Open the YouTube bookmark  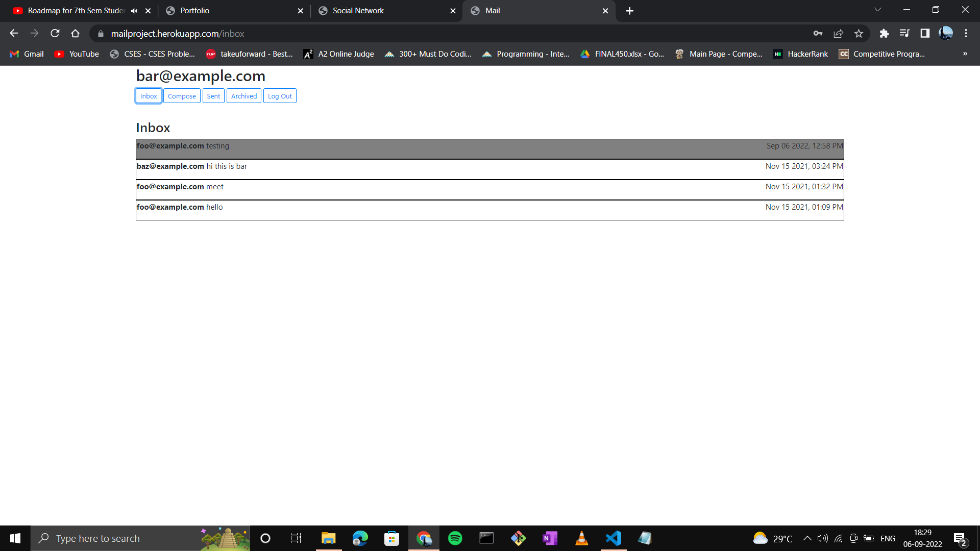tap(76, 54)
